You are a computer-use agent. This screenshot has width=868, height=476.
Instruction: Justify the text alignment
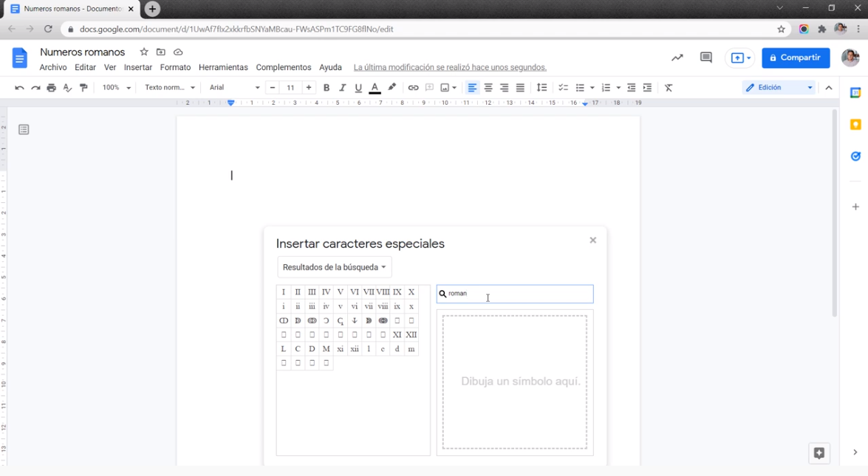[520, 88]
